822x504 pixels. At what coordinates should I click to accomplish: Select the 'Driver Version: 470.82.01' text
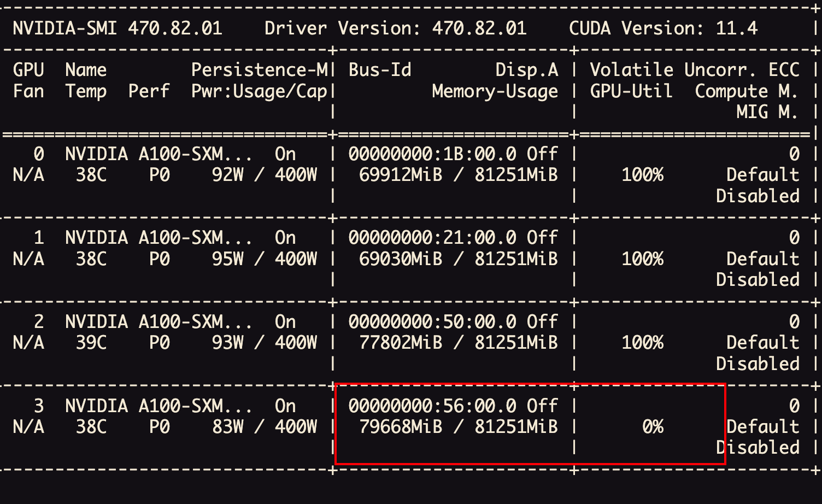coord(396,28)
